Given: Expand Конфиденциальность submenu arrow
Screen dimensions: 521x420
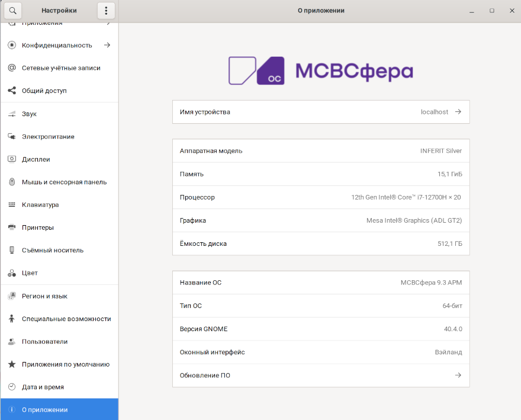Looking at the screenshot, I should pyautogui.click(x=107, y=45).
